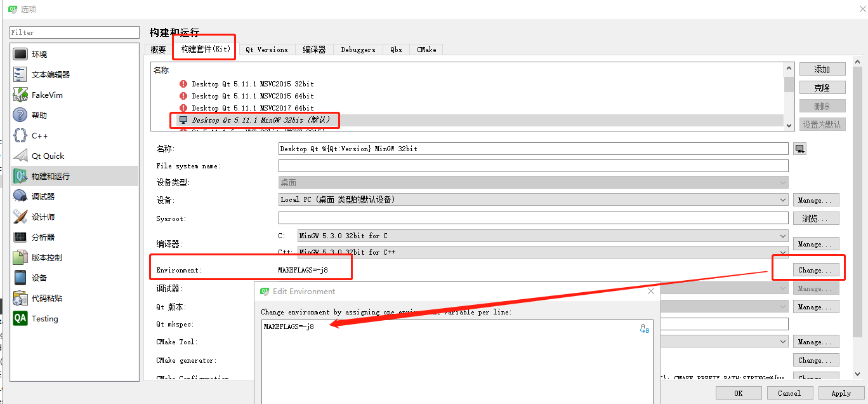Click Manage... next to Qt 版本
868x404 pixels.
[x=816, y=307]
